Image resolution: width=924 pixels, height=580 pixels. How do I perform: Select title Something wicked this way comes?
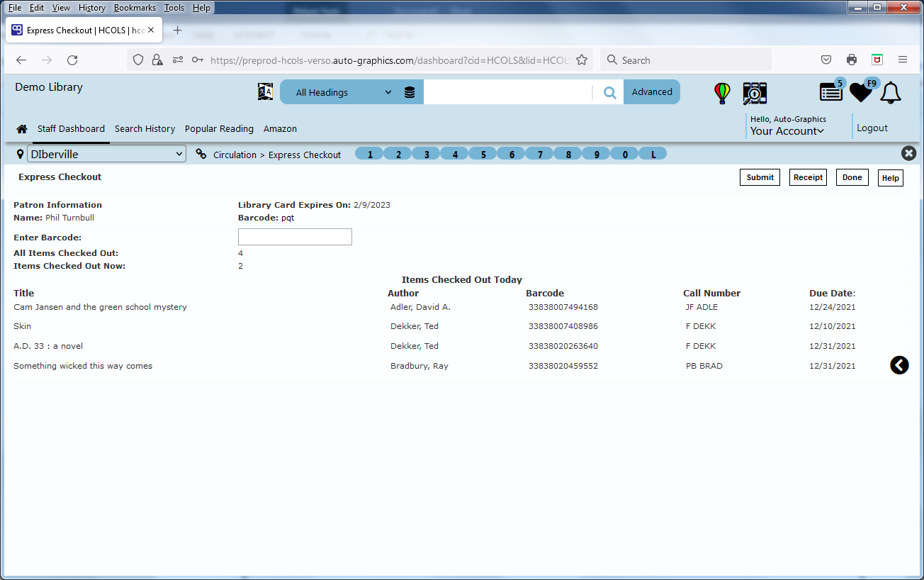[83, 366]
